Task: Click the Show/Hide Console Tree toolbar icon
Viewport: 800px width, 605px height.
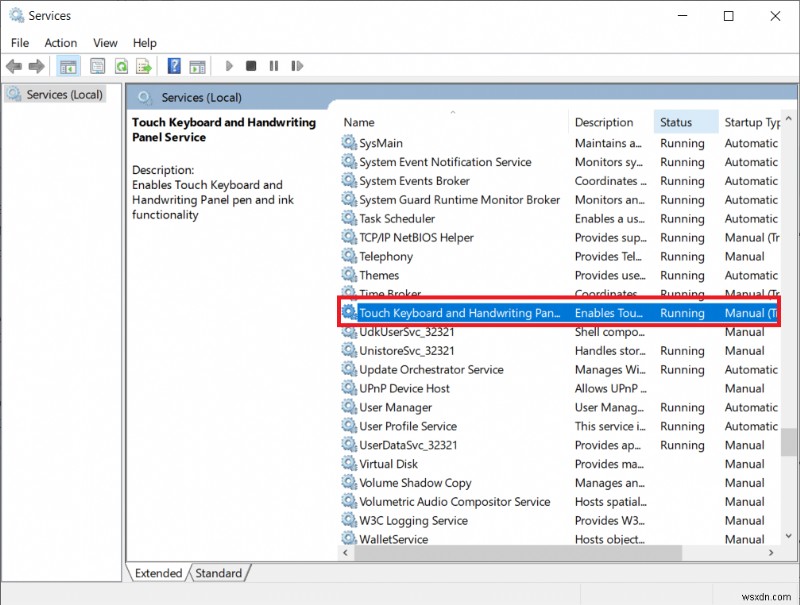Action: point(68,66)
